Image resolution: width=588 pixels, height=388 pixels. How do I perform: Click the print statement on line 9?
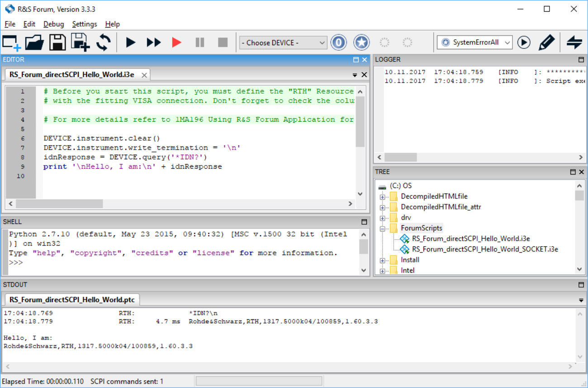(133, 166)
